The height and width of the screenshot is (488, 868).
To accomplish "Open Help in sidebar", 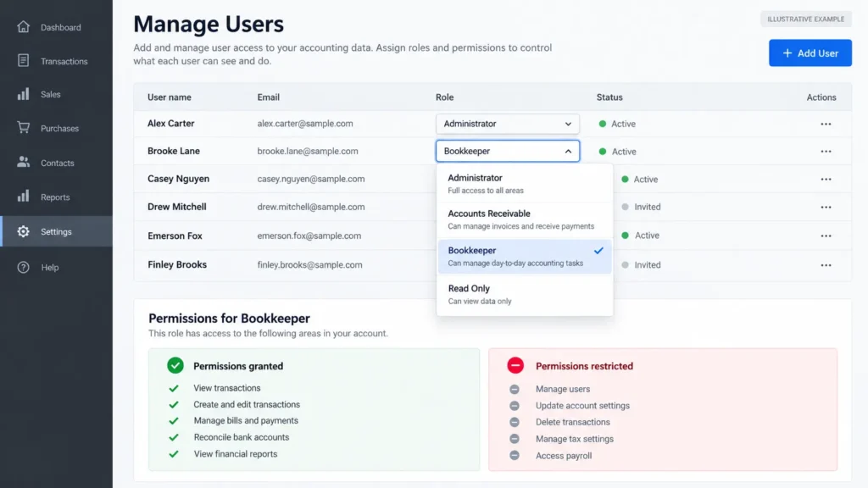I will click(x=56, y=267).
